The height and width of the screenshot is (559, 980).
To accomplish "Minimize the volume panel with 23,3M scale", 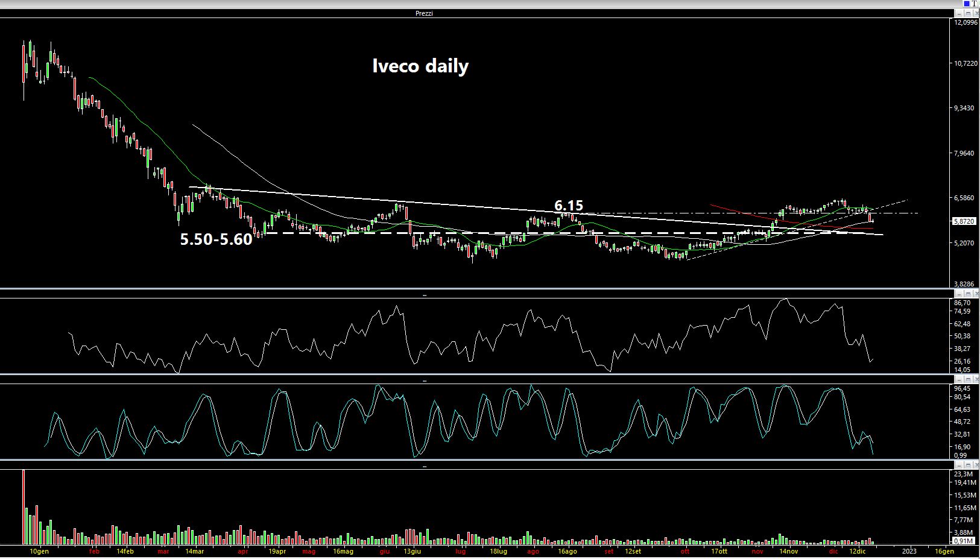I will (959, 465).
